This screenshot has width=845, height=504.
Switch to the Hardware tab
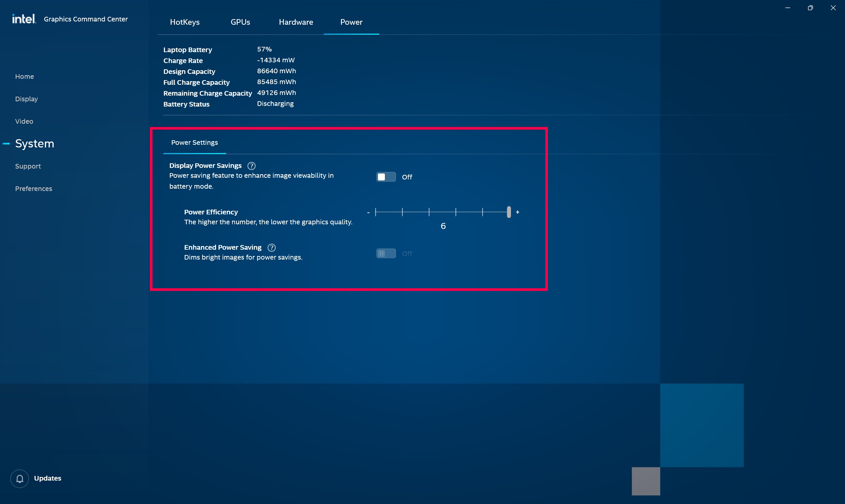[x=296, y=22]
